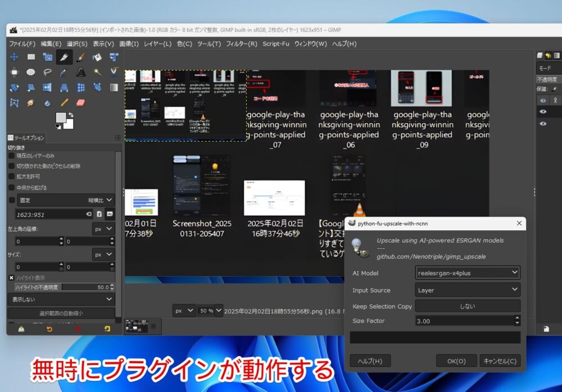Enable 現在のレイヤーのみ checkbox
The height and width of the screenshot is (392, 562).
[x=11, y=156]
